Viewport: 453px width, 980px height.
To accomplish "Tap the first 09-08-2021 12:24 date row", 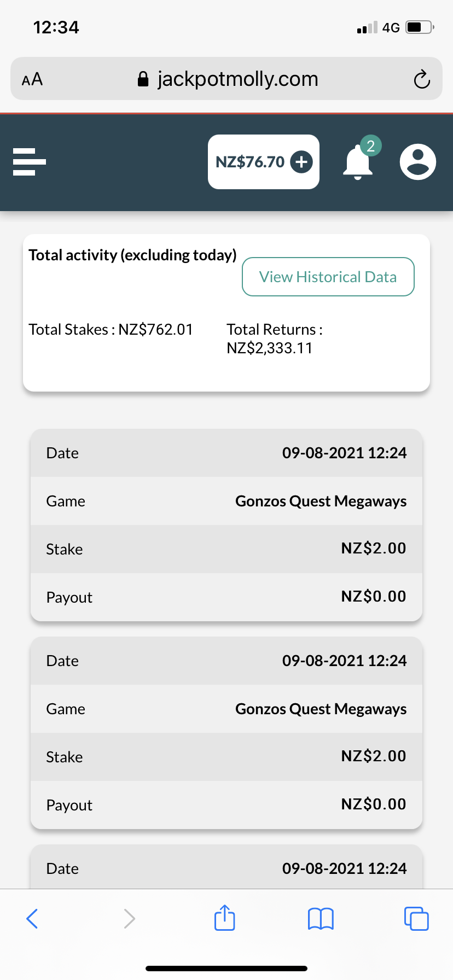I will click(226, 453).
